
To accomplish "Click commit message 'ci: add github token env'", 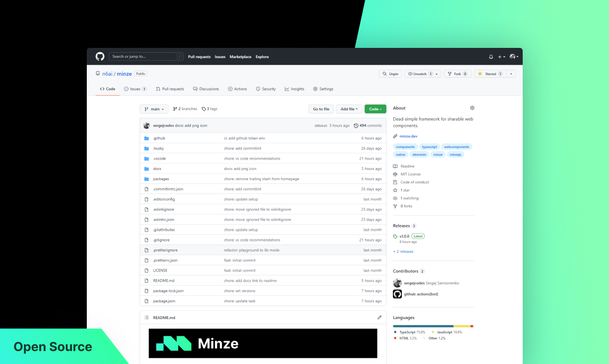I will pos(245,138).
